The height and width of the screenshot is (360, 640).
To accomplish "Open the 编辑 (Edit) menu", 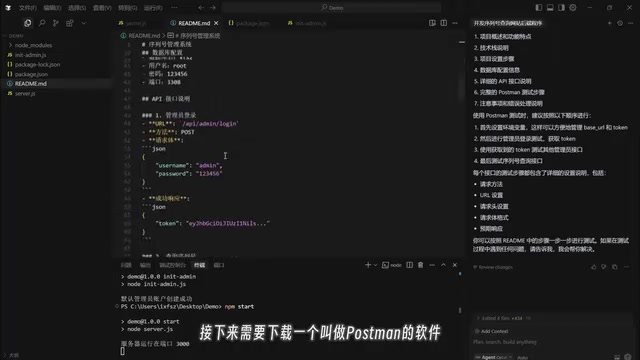I will (x=52, y=8).
